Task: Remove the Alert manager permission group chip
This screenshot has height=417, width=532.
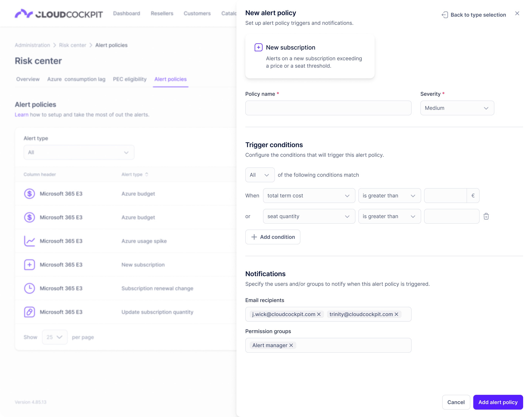Action: point(291,345)
